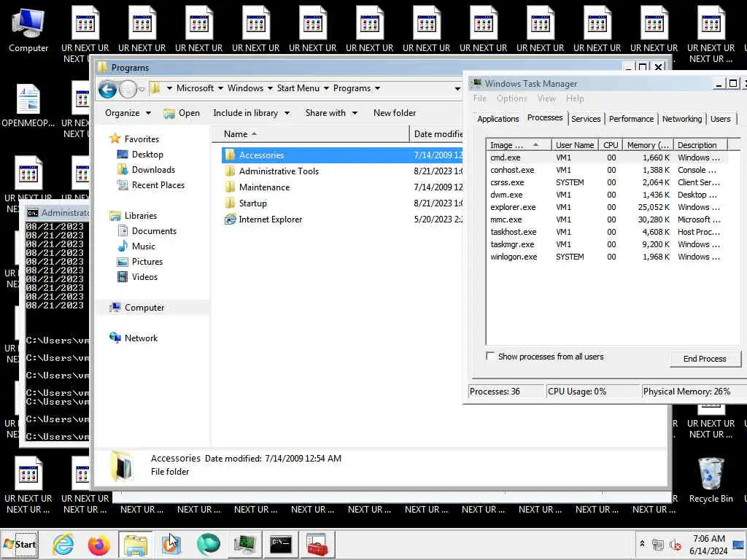Screen dimensions: 747x560
Task: Open the Share with dropdown
Action: click(331, 113)
